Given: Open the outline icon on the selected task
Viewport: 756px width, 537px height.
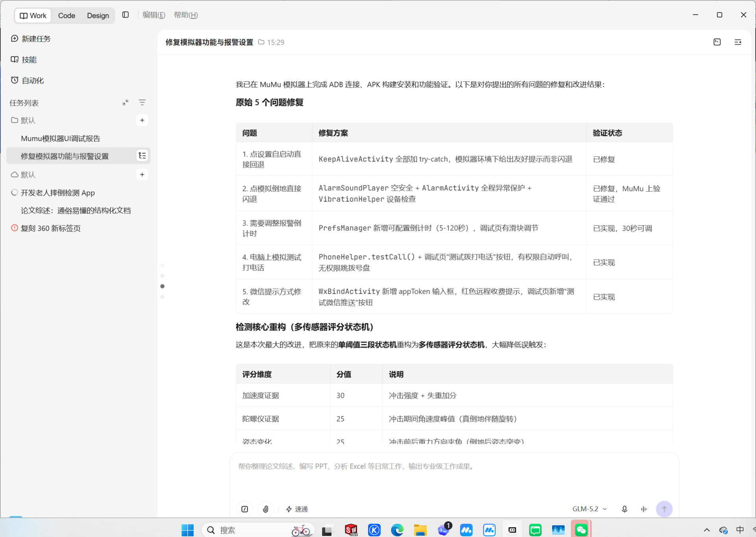Looking at the screenshot, I should pos(142,156).
